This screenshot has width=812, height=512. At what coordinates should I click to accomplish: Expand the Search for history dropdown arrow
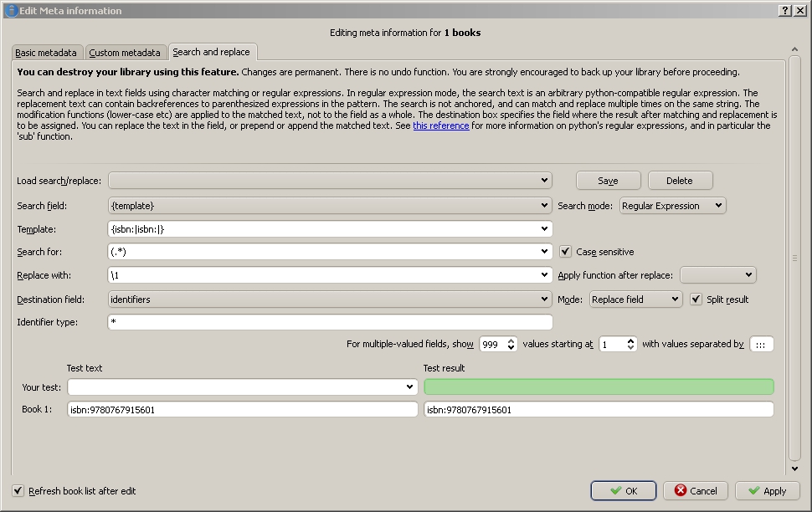tap(544, 252)
